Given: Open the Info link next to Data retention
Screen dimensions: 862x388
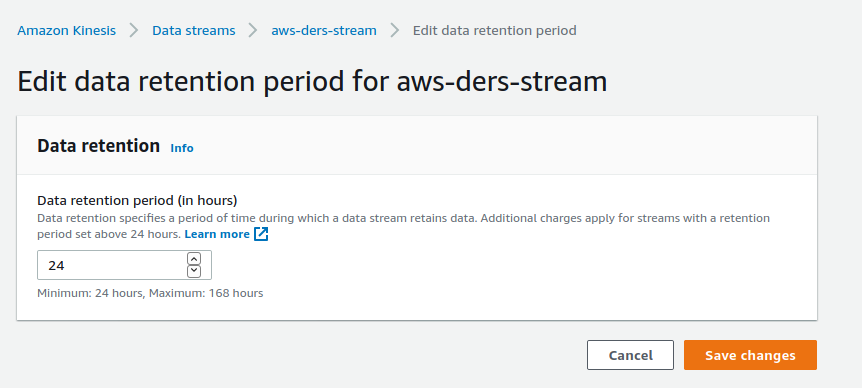Looking at the screenshot, I should tap(182, 148).
